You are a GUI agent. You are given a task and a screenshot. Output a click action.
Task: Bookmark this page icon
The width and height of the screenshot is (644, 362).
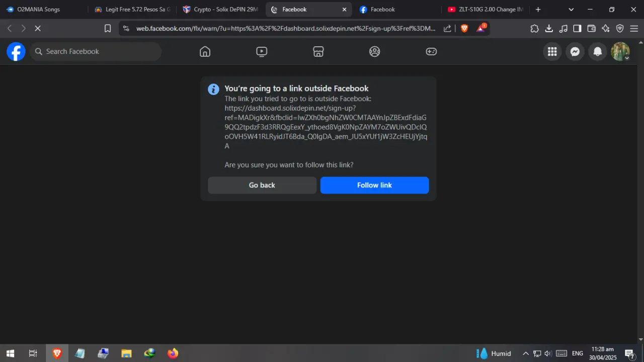click(108, 29)
